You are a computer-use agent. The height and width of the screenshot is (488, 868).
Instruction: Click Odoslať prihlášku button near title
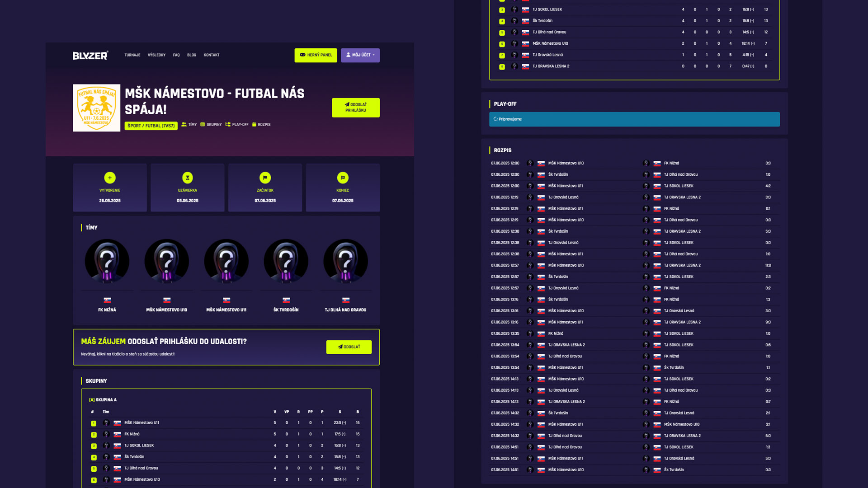(x=356, y=108)
